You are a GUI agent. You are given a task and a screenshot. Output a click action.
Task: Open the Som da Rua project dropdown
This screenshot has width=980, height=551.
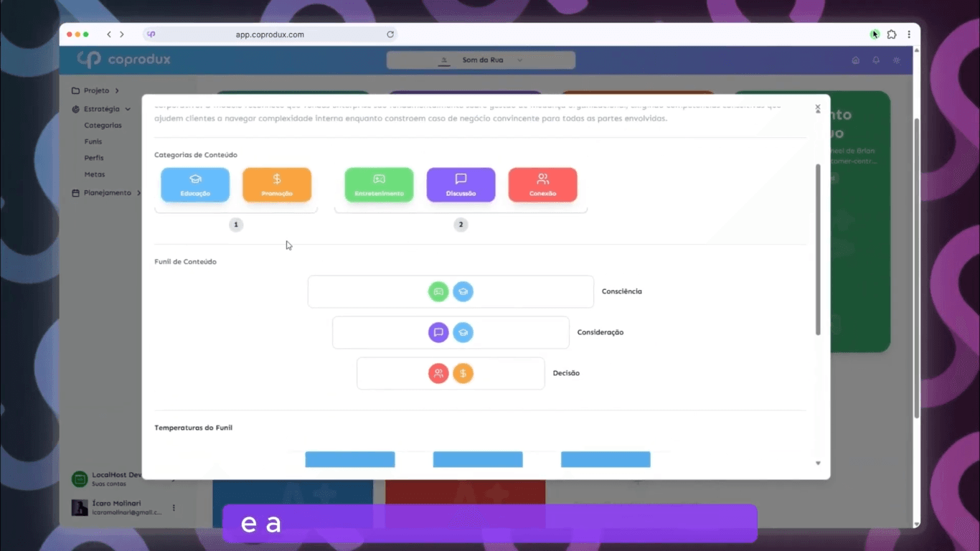point(481,60)
